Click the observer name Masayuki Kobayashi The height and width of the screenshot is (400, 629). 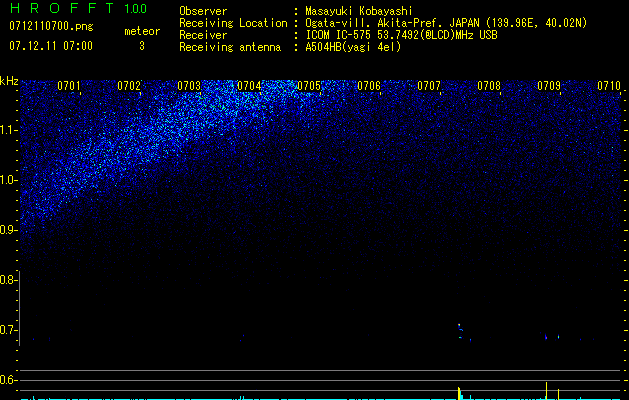pos(359,12)
